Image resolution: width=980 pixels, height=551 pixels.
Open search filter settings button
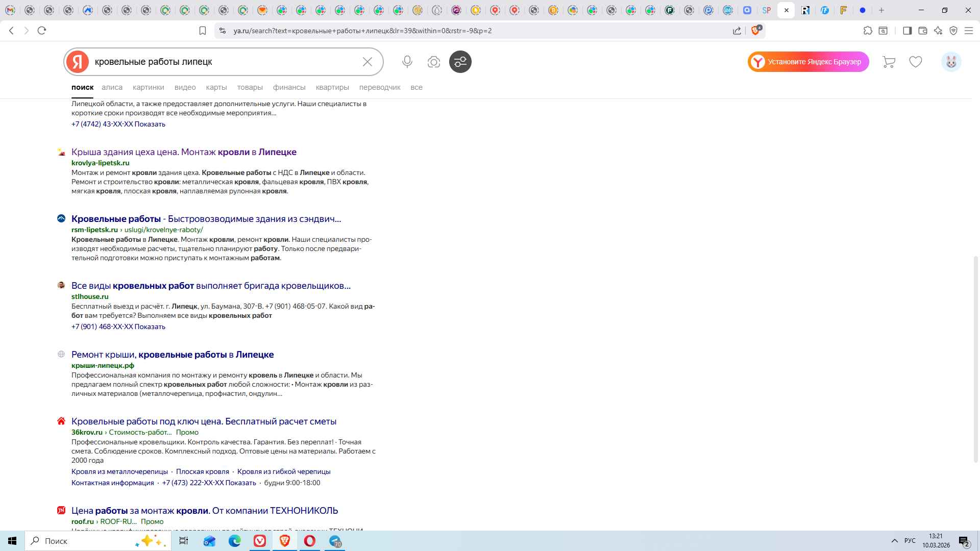click(x=460, y=62)
